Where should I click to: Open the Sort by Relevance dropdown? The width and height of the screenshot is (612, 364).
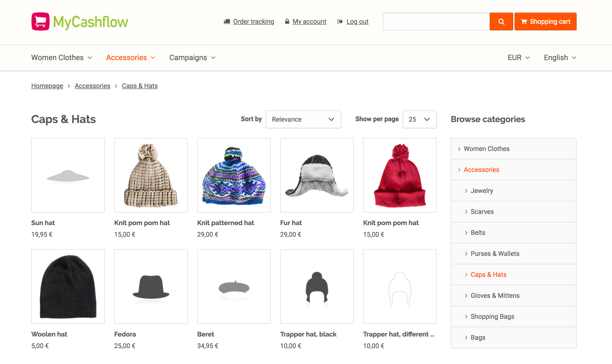click(303, 119)
